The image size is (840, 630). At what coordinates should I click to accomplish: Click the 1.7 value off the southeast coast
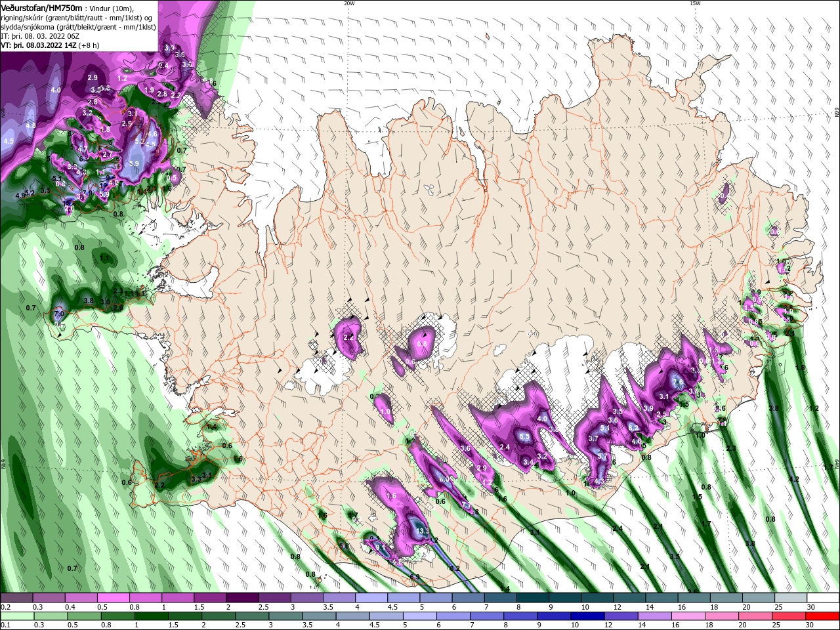[706, 524]
